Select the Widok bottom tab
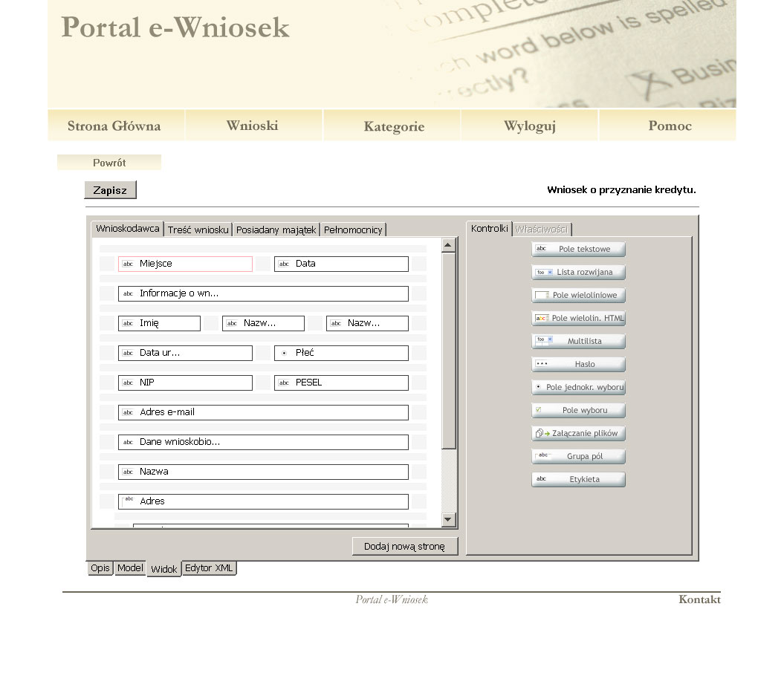The height and width of the screenshot is (693, 784). [x=164, y=569]
